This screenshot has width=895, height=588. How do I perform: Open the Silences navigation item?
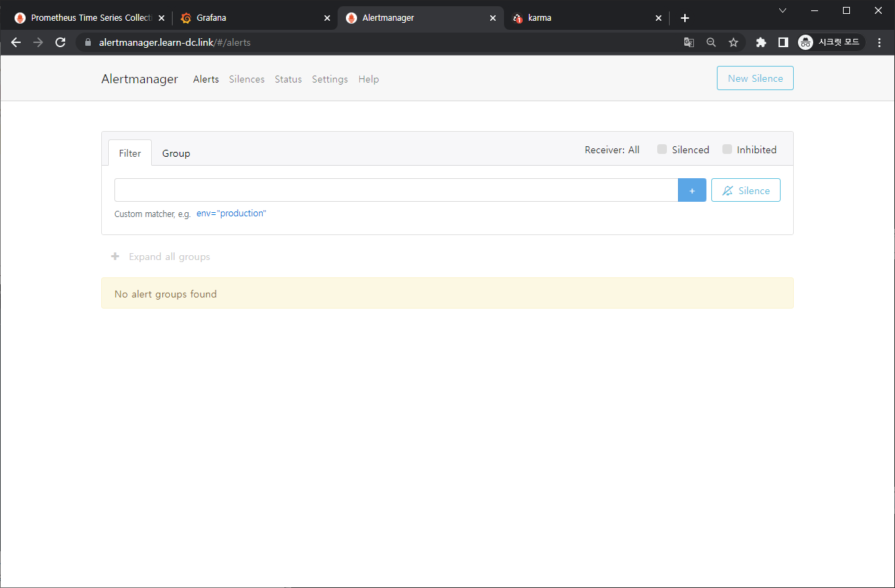tap(247, 79)
